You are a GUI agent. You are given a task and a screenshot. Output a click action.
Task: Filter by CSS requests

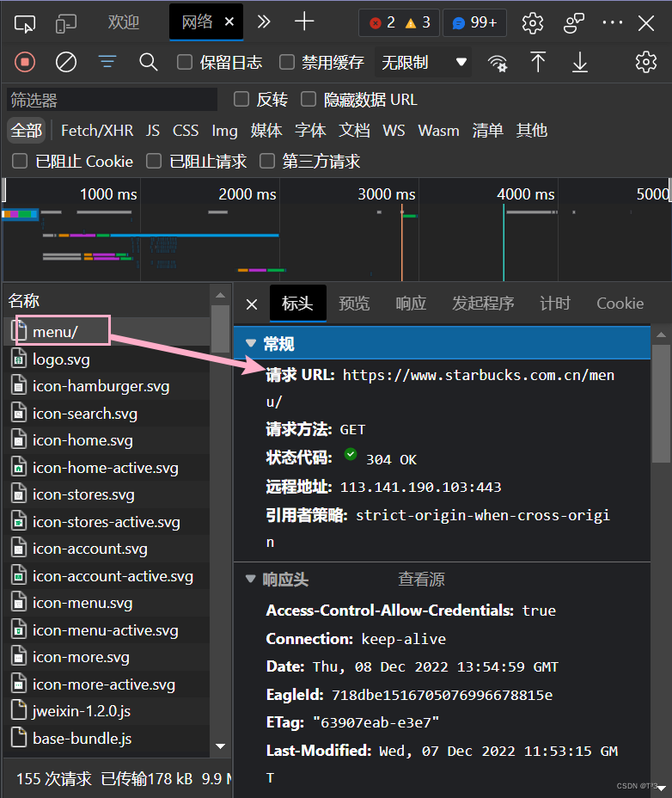click(185, 131)
